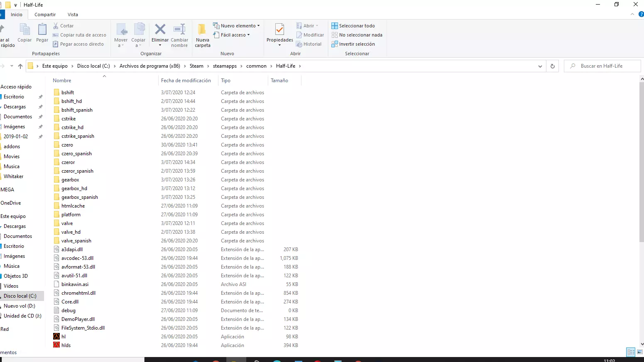This screenshot has height=362, width=644.
Task: Select Disco local (C:) in the sidebar
Action: tap(20, 296)
